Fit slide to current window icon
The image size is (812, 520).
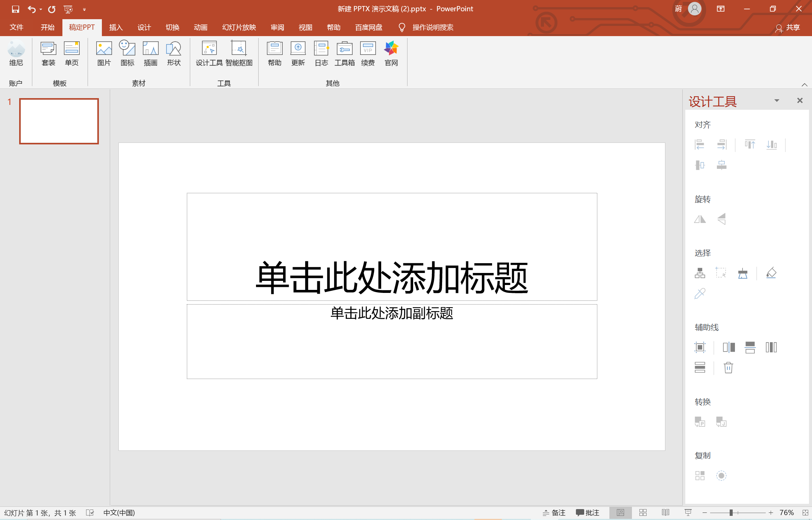805,512
